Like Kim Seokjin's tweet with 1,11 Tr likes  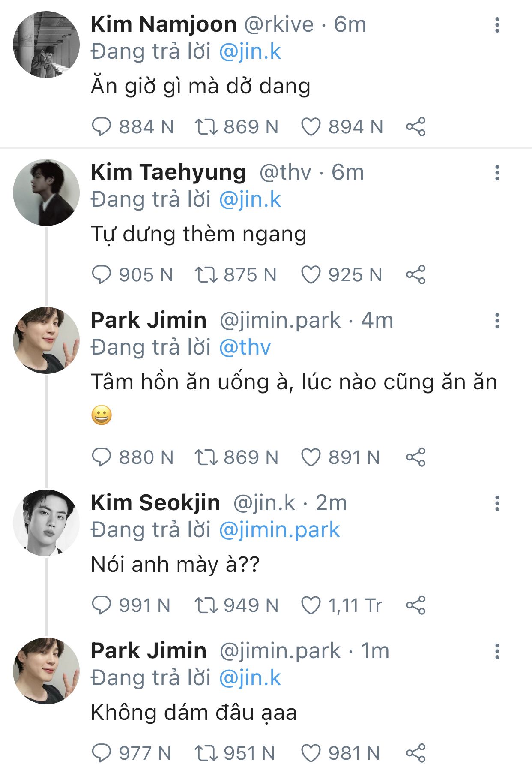point(311,605)
